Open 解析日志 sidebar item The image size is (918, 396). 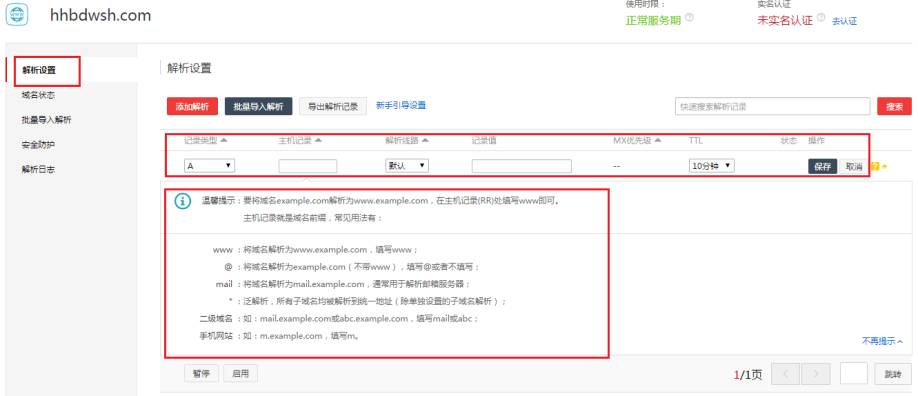[x=39, y=169]
